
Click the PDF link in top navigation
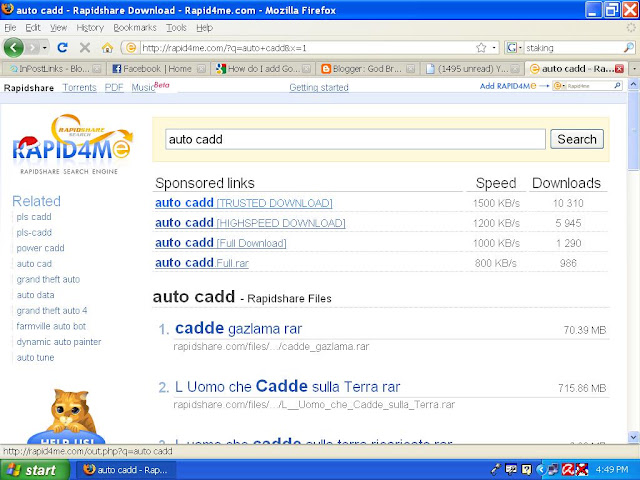114,87
